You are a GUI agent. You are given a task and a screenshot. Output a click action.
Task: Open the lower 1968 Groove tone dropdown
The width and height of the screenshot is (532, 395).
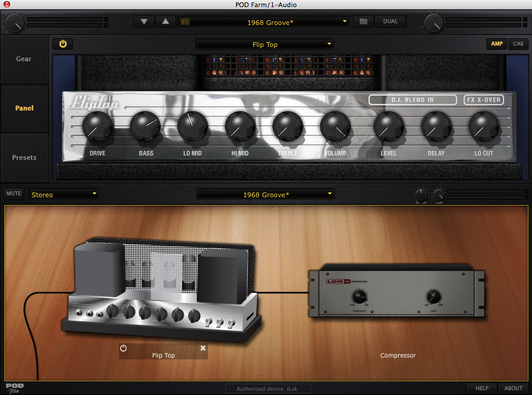(266, 195)
